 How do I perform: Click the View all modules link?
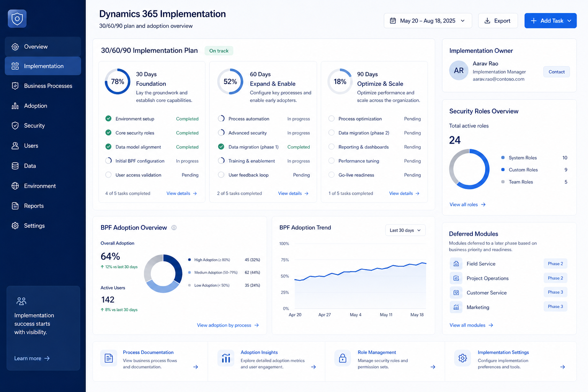(471, 325)
